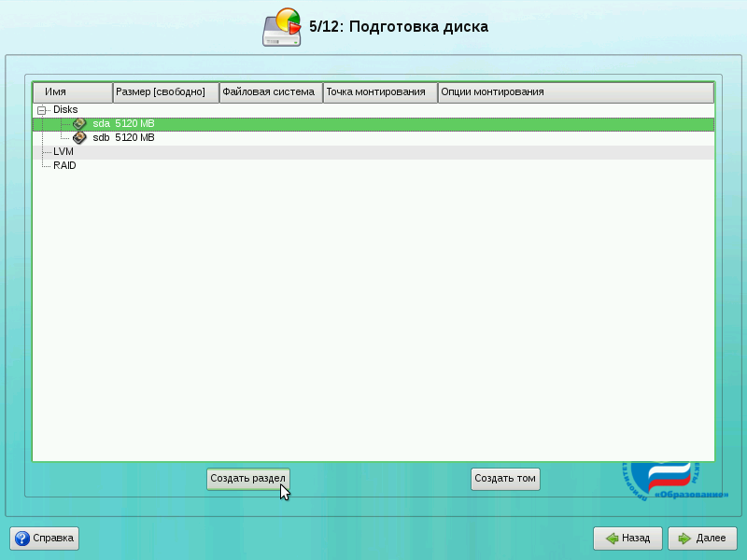The height and width of the screenshot is (560, 747).
Task: Click the Файловая система column header
Action: point(271,92)
